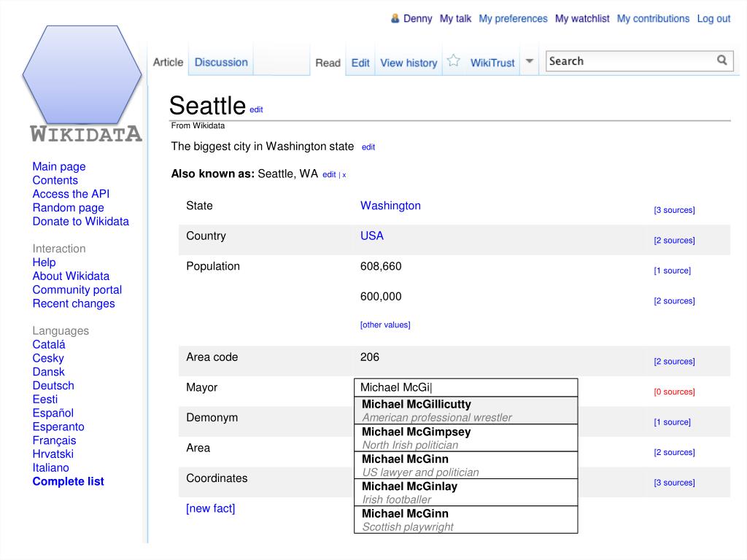Screen dimensions: 747x560
Task: Open My preferences link
Action: click(x=513, y=18)
